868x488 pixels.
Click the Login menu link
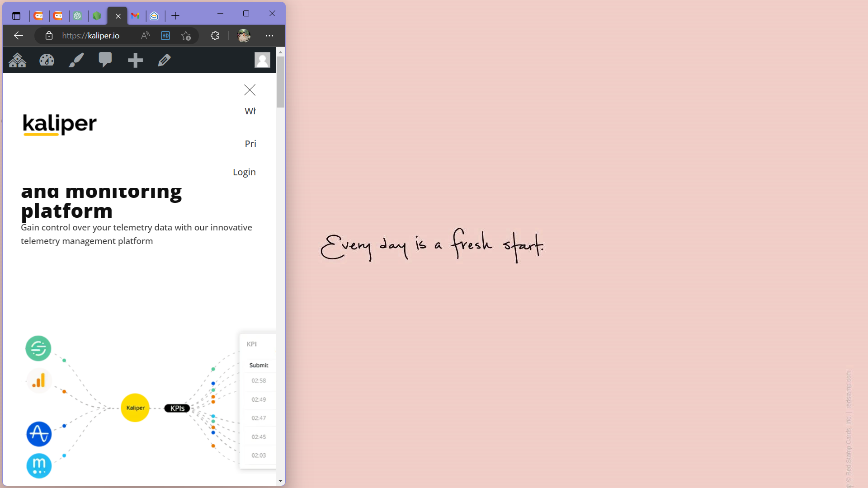[x=244, y=172]
